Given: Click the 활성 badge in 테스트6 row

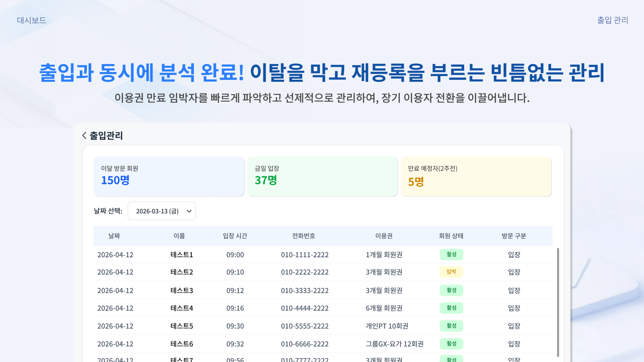Looking at the screenshot, I should pos(451,344).
